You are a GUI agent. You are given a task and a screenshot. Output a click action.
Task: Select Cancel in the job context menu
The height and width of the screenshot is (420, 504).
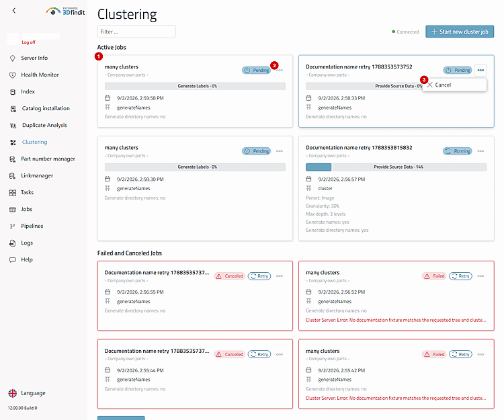[454, 85]
